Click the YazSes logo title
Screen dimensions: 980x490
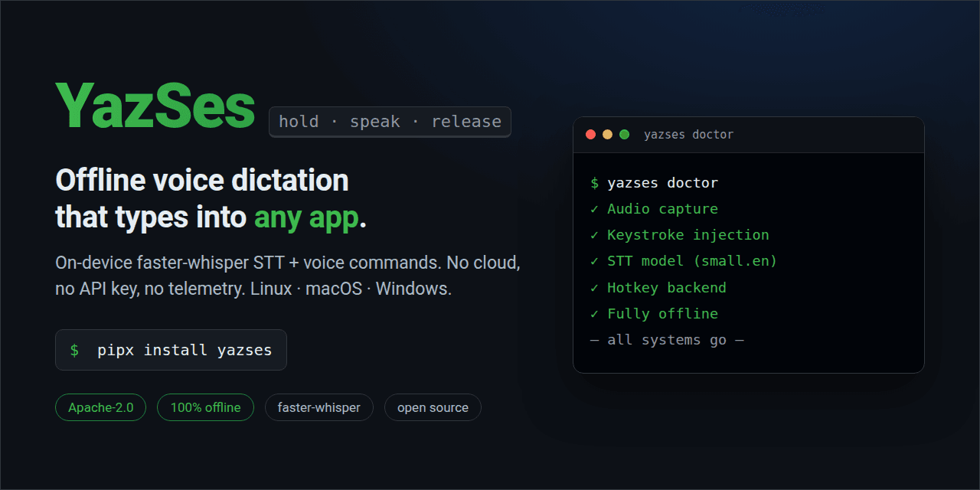(155, 106)
